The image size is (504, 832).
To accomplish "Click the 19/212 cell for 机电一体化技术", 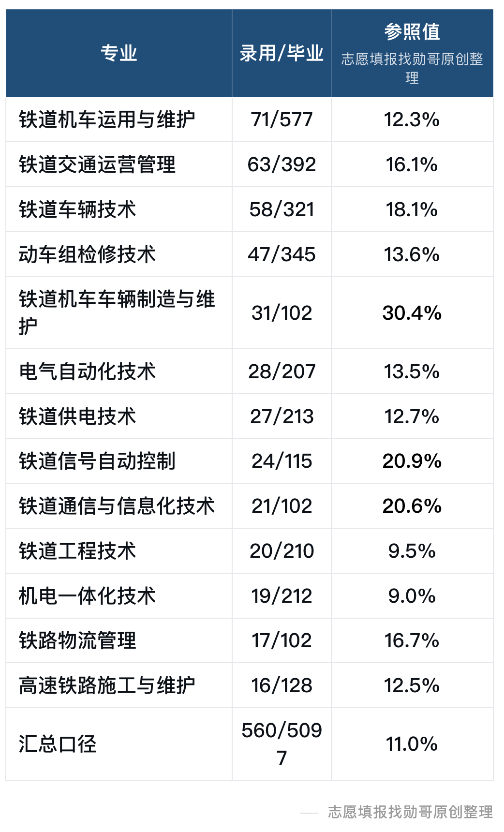I will [282, 596].
